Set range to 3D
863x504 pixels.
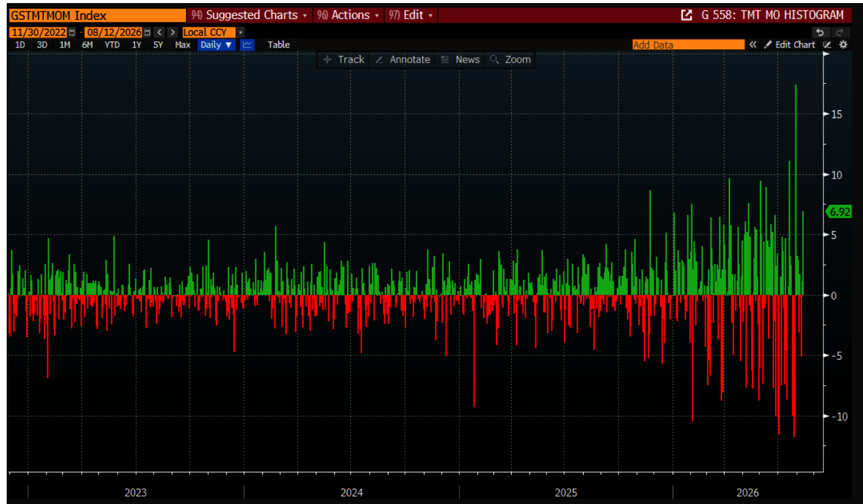42,44
